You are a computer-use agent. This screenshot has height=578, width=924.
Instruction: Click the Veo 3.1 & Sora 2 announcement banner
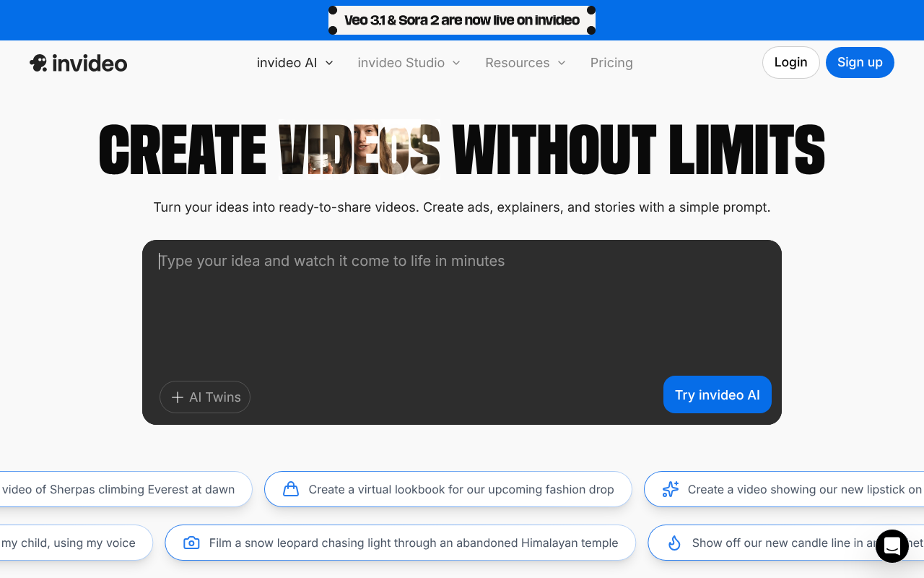pos(462,20)
